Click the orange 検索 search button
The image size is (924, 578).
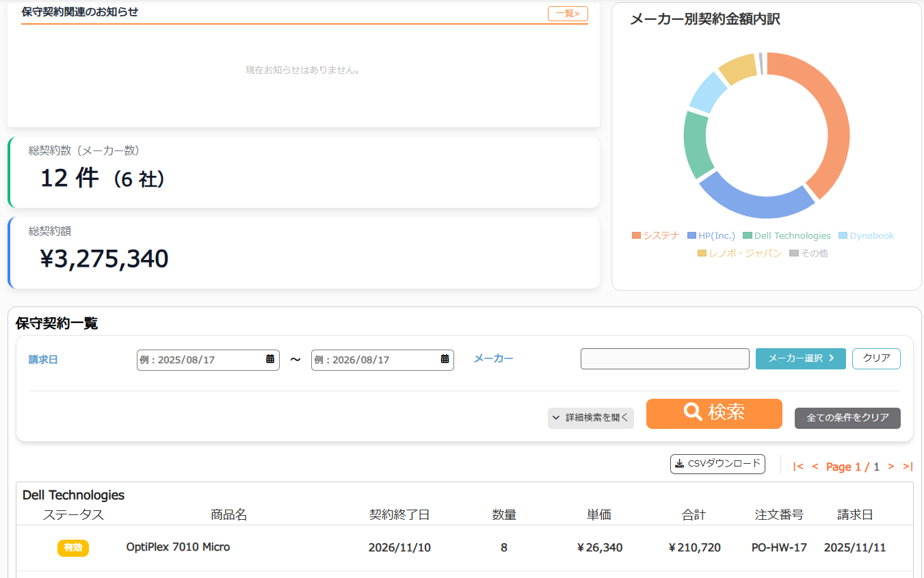[714, 414]
